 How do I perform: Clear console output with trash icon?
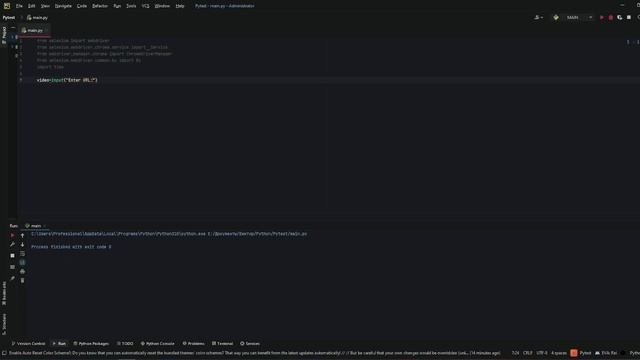click(22, 280)
